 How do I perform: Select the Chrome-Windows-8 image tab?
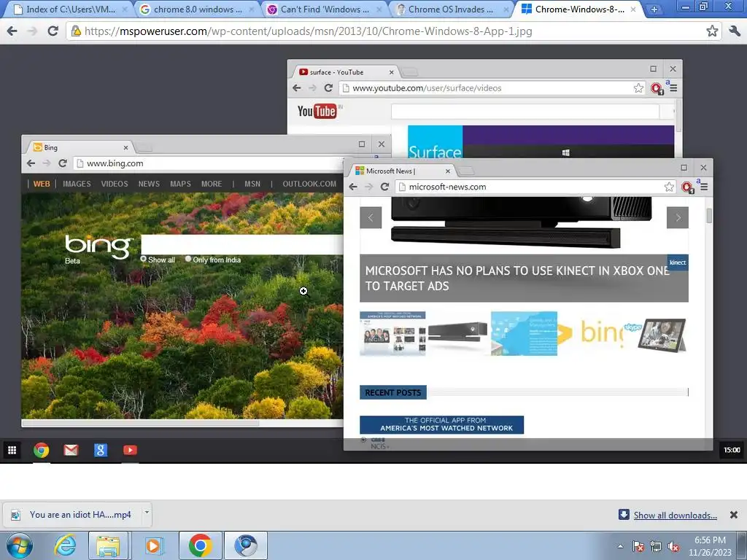tap(579, 9)
